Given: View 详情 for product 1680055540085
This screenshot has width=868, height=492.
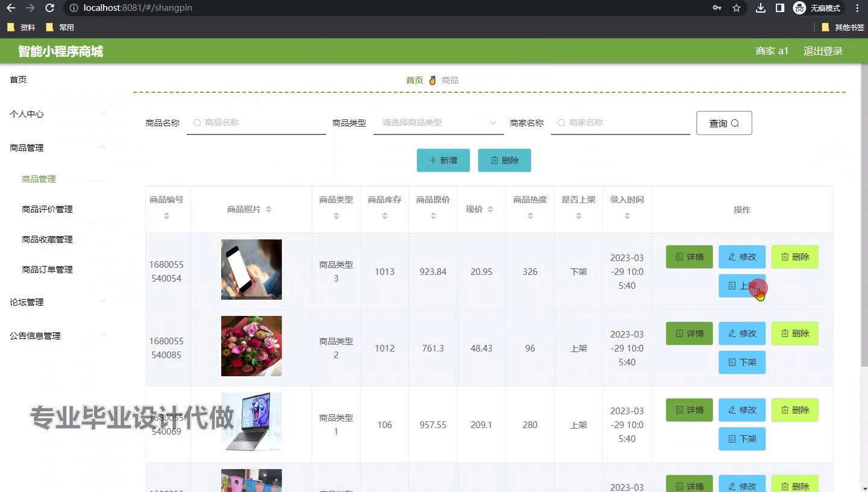Looking at the screenshot, I should pyautogui.click(x=690, y=333).
